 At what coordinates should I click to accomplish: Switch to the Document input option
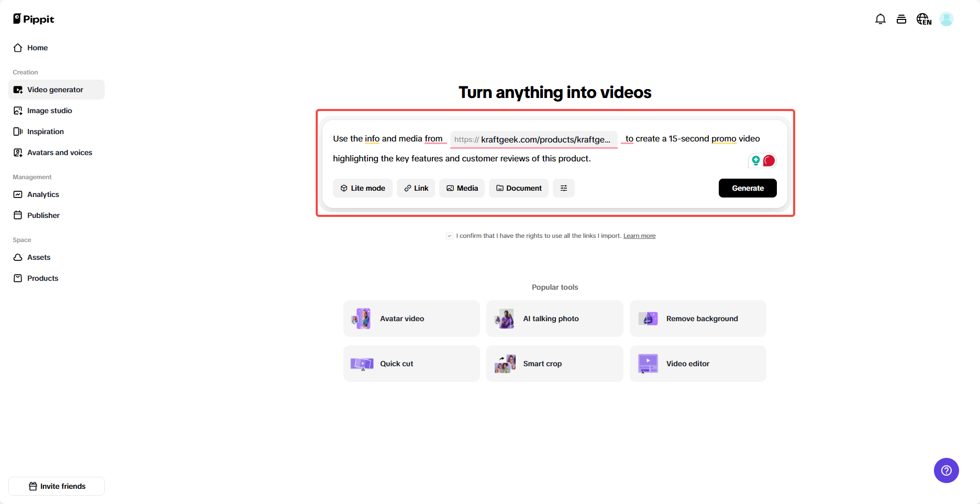click(x=518, y=188)
